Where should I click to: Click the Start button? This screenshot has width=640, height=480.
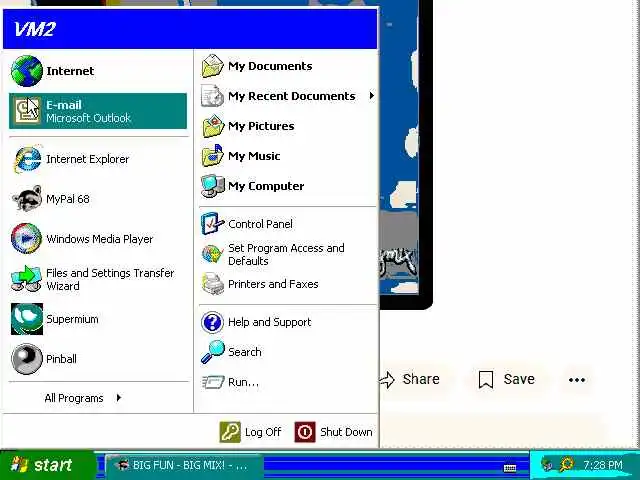(47, 465)
